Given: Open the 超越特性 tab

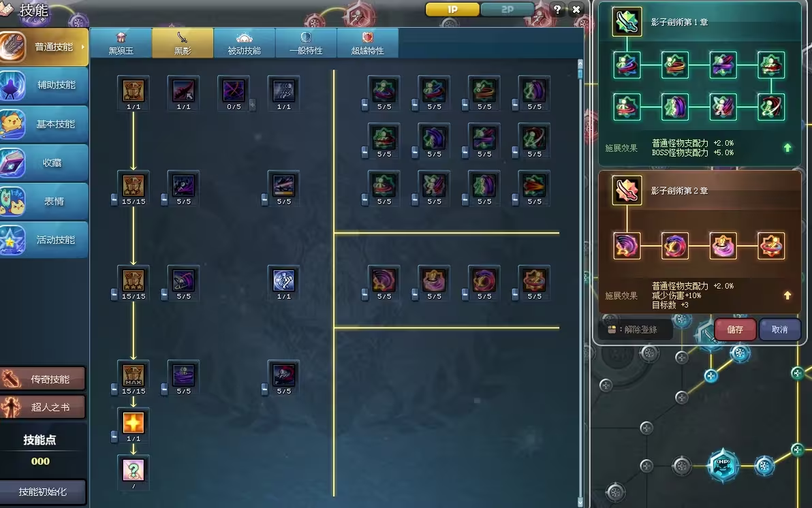Looking at the screenshot, I should tap(367, 43).
